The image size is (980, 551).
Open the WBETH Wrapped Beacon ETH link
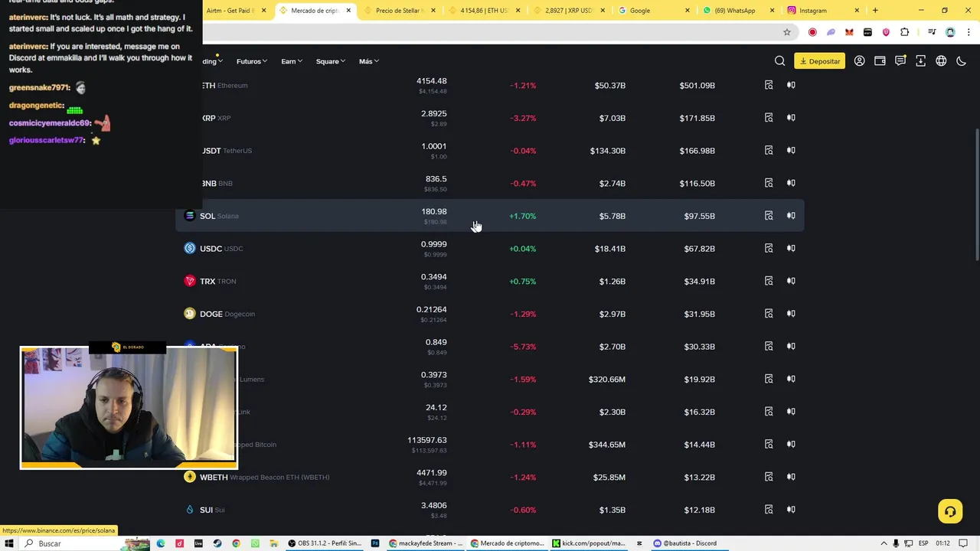pyautogui.click(x=257, y=477)
